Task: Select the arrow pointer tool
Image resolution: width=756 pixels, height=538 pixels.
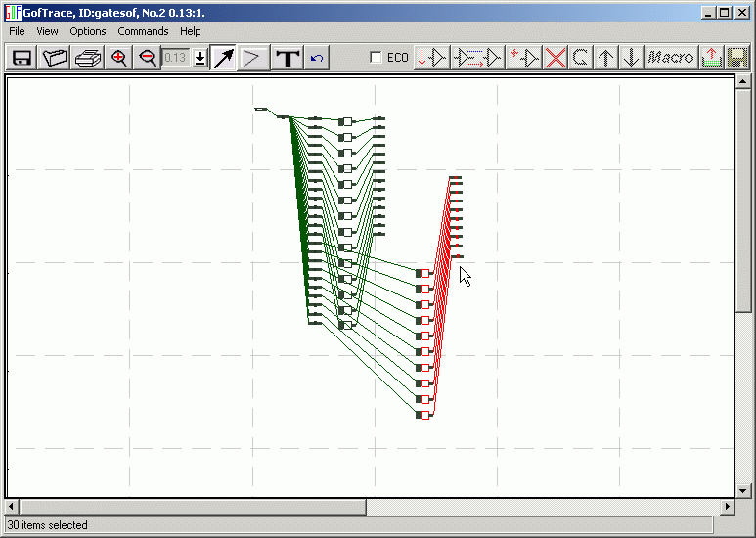Action: click(223, 58)
